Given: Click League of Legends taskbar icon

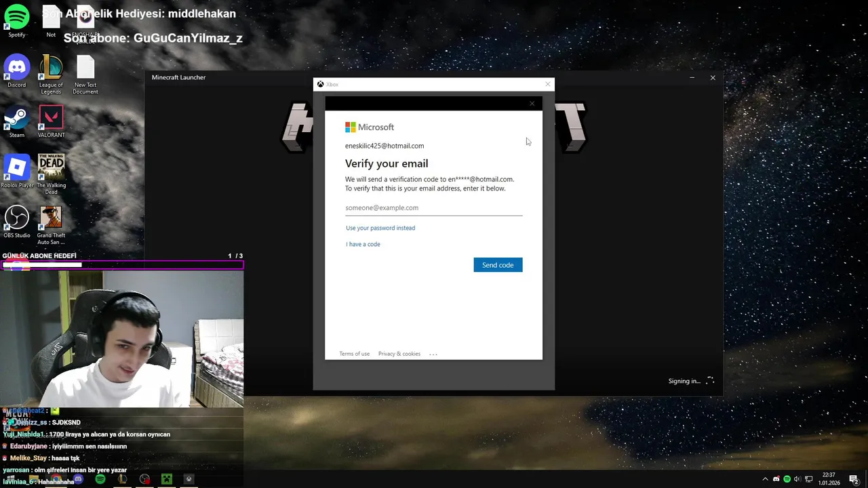Looking at the screenshot, I should pyautogui.click(x=122, y=479).
